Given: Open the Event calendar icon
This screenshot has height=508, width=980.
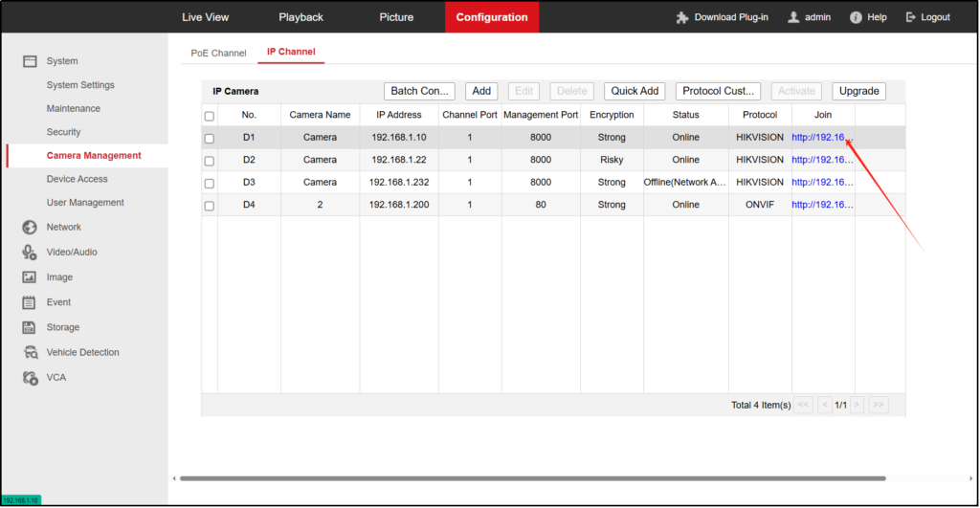Looking at the screenshot, I should pos(30,302).
